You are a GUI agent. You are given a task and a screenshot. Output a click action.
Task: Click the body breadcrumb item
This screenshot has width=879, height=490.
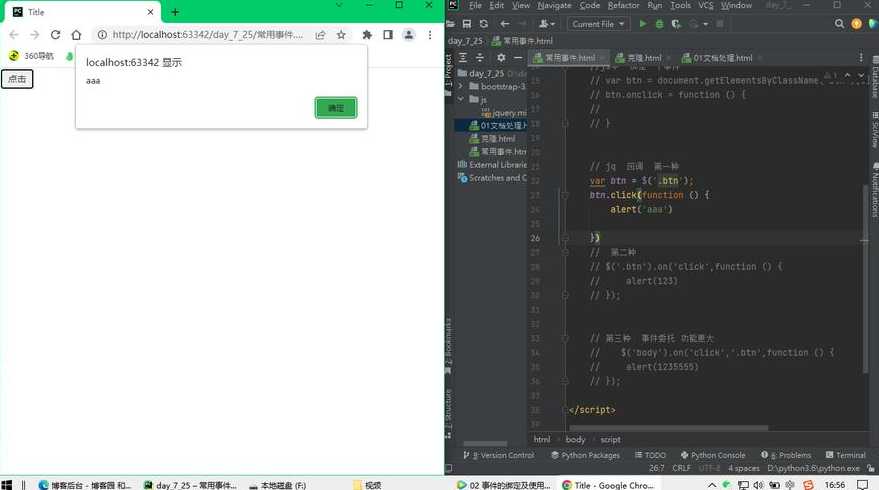click(x=575, y=440)
